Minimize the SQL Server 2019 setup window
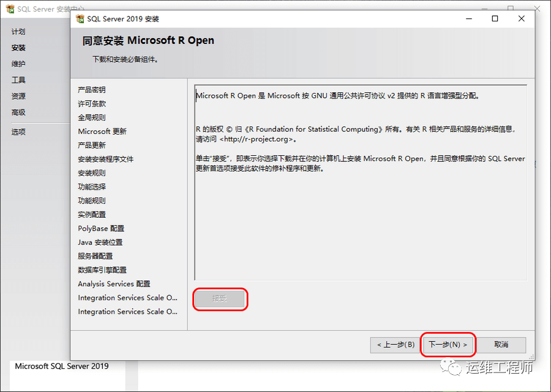Image resolution: width=551 pixels, height=392 pixels. [x=469, y=18]
